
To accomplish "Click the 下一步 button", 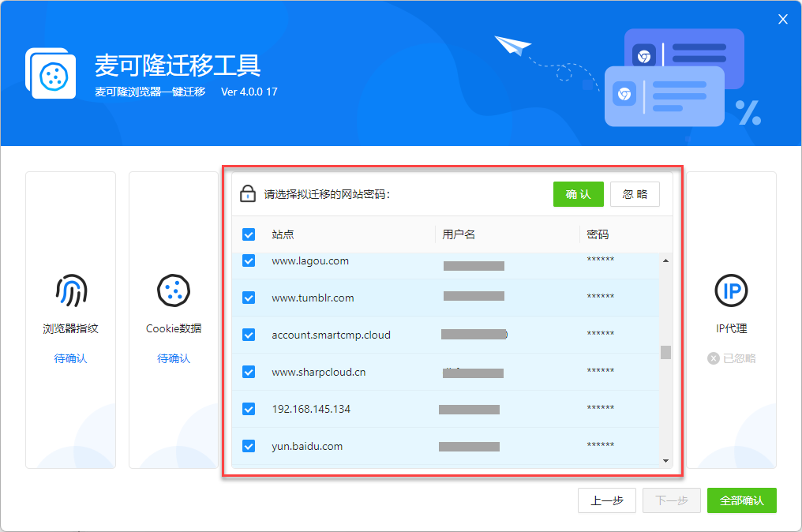I will coord(672,500).
